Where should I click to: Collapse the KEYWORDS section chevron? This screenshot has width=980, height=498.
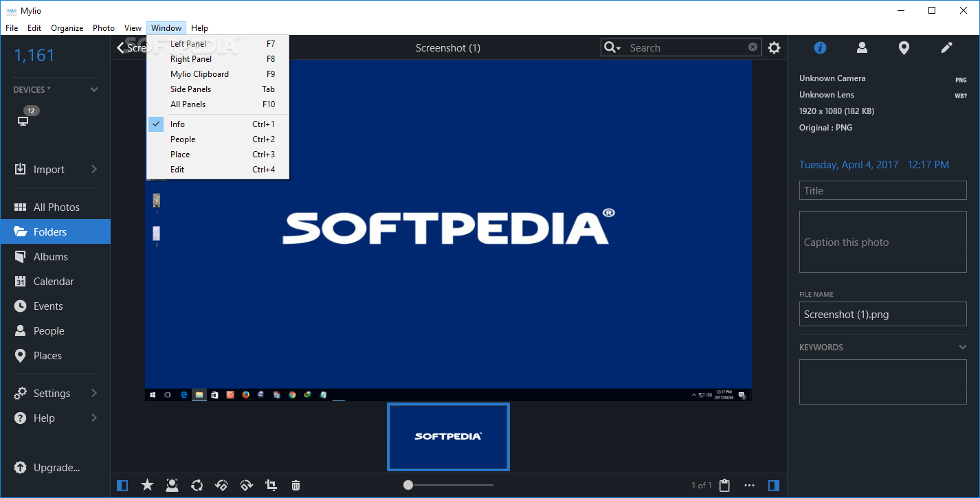963,348
